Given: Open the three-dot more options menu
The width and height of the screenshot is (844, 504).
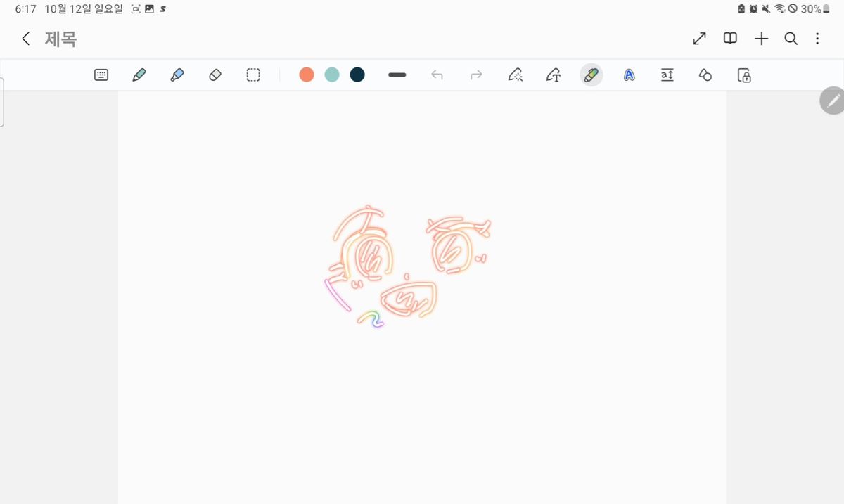Looking at the screenshot, I should tap(817, 39).
